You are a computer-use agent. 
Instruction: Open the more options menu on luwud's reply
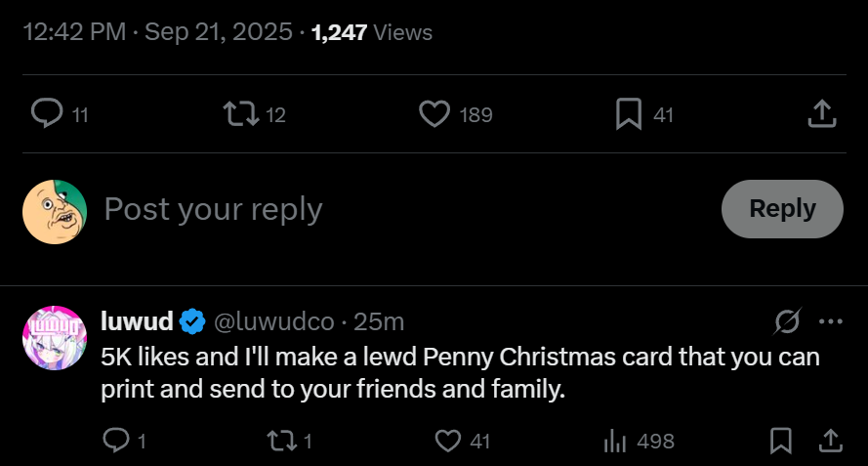pyautogui.click(x=830, y=320)
